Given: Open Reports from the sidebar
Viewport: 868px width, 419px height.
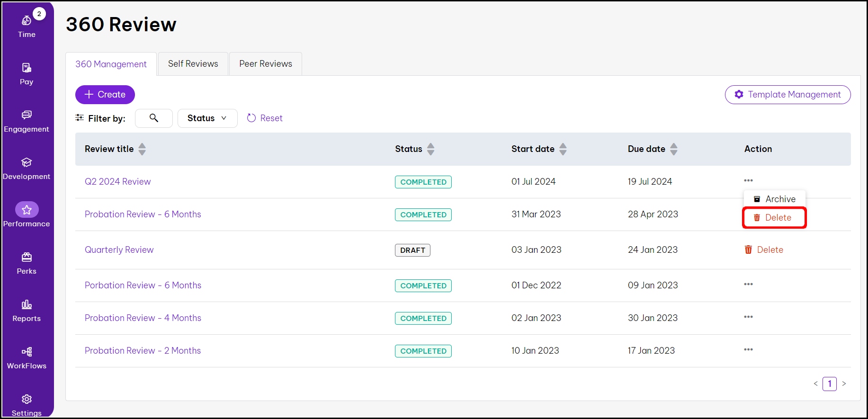Looking at the screenshot, I should point(27,310).
